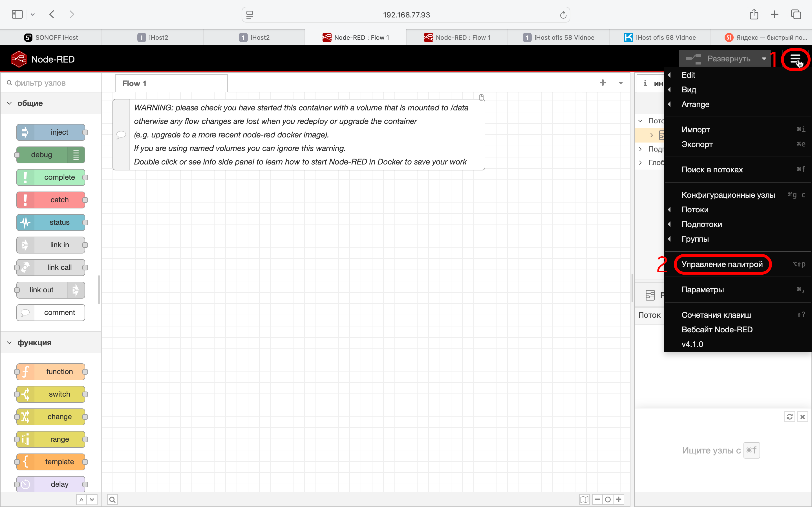812x507 pixels.
Task: Click the hamburger main menu icon
Action: click(x=795, y=59)
